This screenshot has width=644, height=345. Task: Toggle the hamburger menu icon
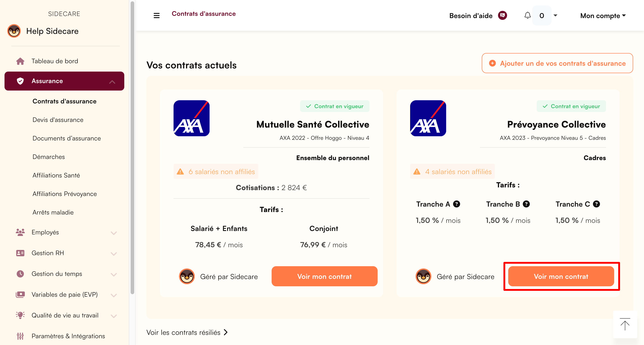(157, 16)
